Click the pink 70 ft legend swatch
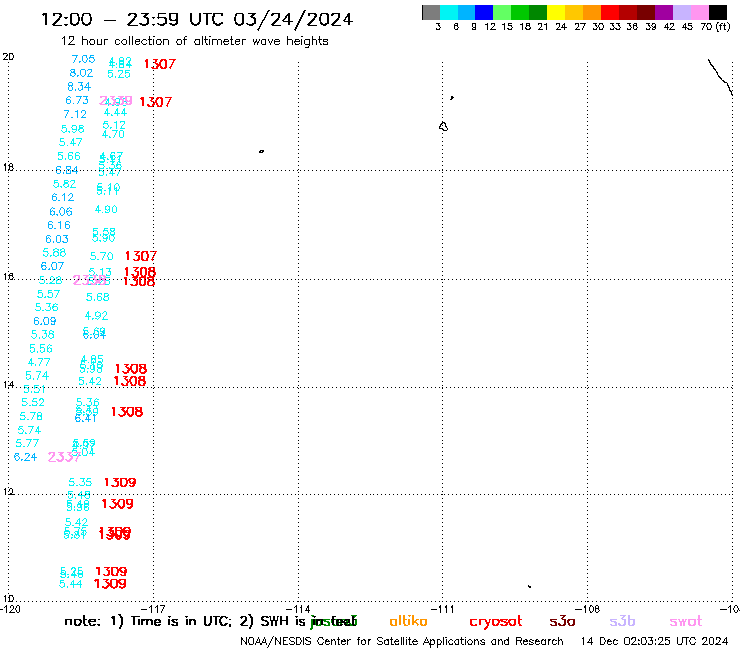This screenshot has width=740, height=650. (x=700, y=12)
